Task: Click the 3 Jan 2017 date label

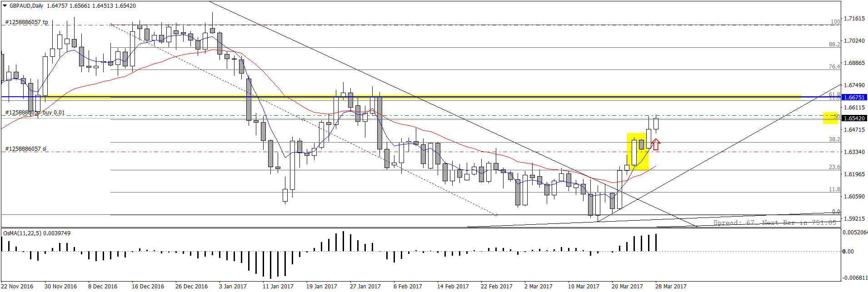Action: (x=233, y=287)
